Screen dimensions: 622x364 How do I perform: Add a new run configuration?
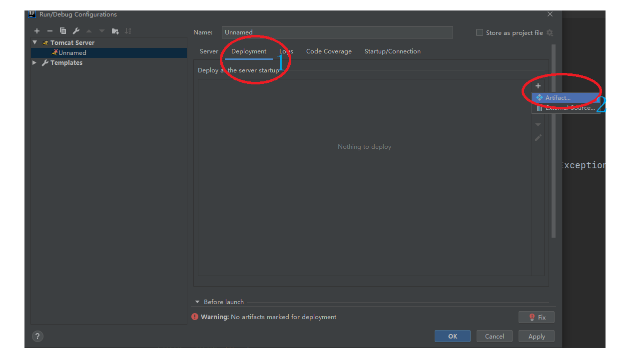click(37, 31)
